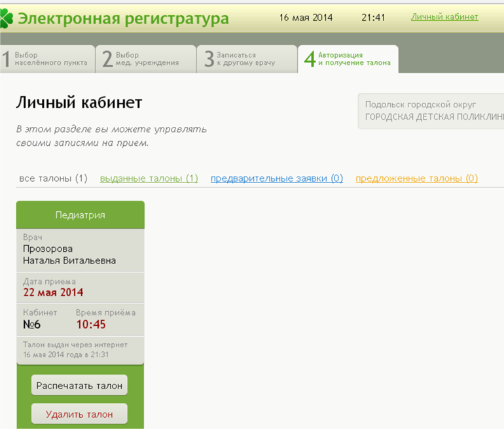Click the Подольск городской округ clinic box
Viewport: 504px width, 429px height.
point(431,111)
